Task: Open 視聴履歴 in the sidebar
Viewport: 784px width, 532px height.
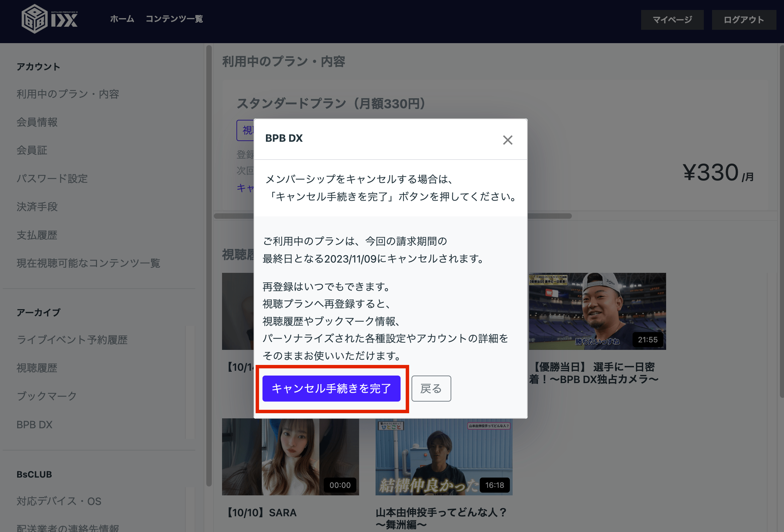Action: pos(37,368)
